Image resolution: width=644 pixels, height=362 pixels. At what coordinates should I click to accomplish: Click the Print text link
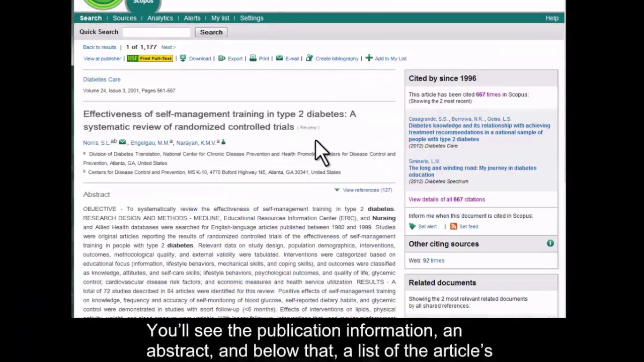tap(264, 59)
